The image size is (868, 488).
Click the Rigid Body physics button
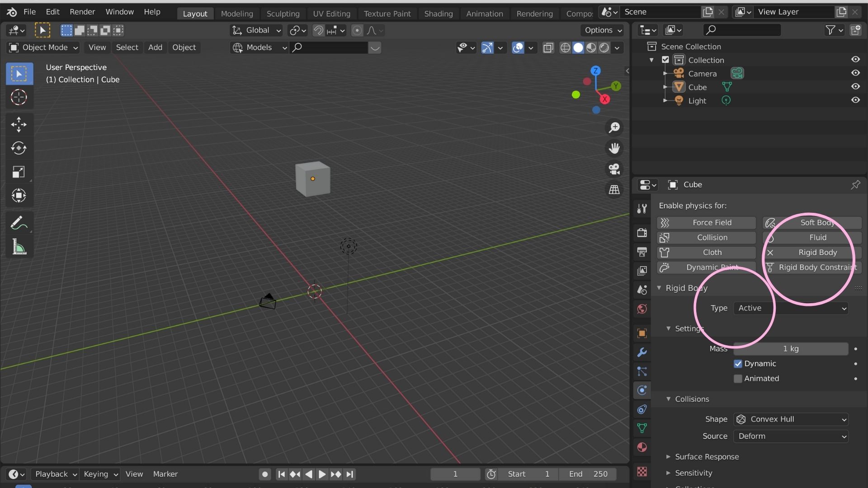coord(812,252)
